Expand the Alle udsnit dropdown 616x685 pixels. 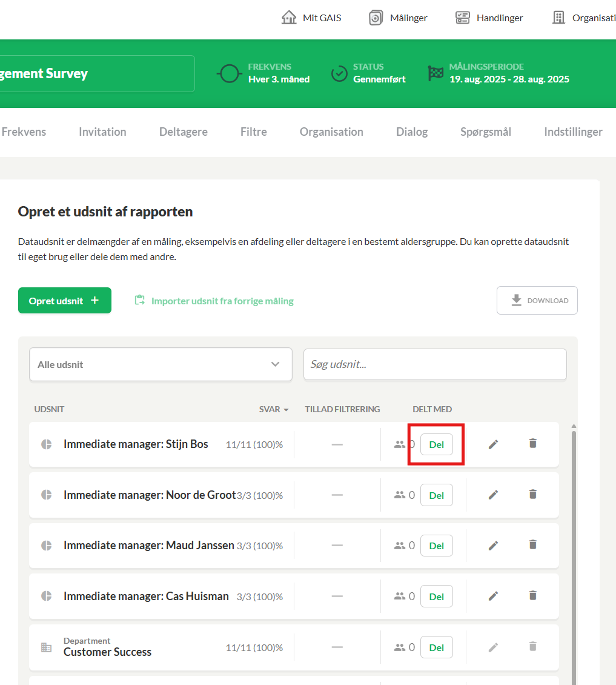click(161, 364)
